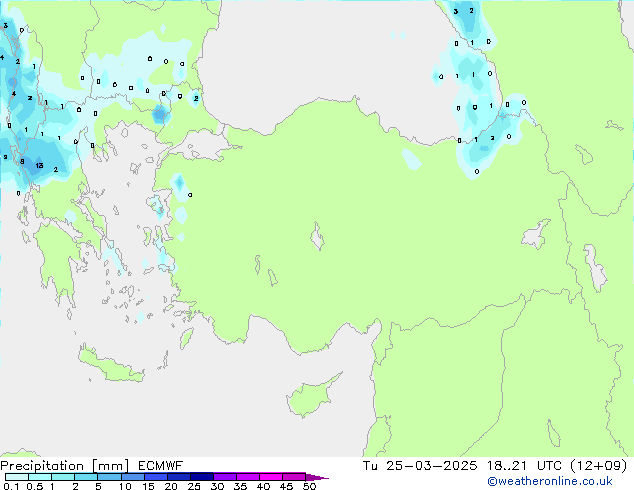Click the legend scale number '15'

tap(148, 486)
